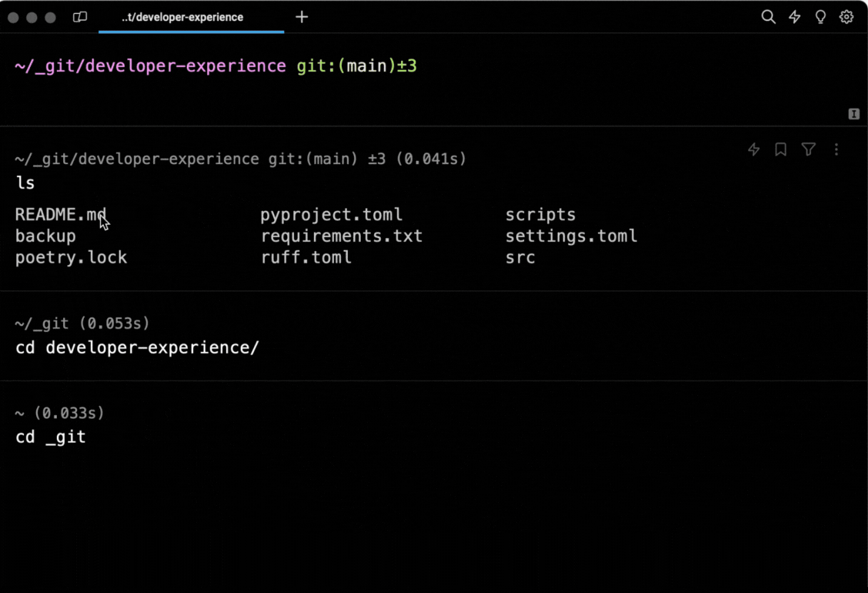Open the ls block's three-dot menu
The image size is (868, 593).
[x=836, y=149]
